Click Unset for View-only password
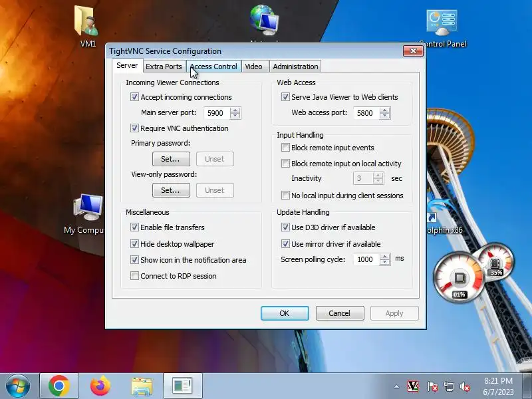This screenshot has width=532, height=399. click(x=215, y=190)
